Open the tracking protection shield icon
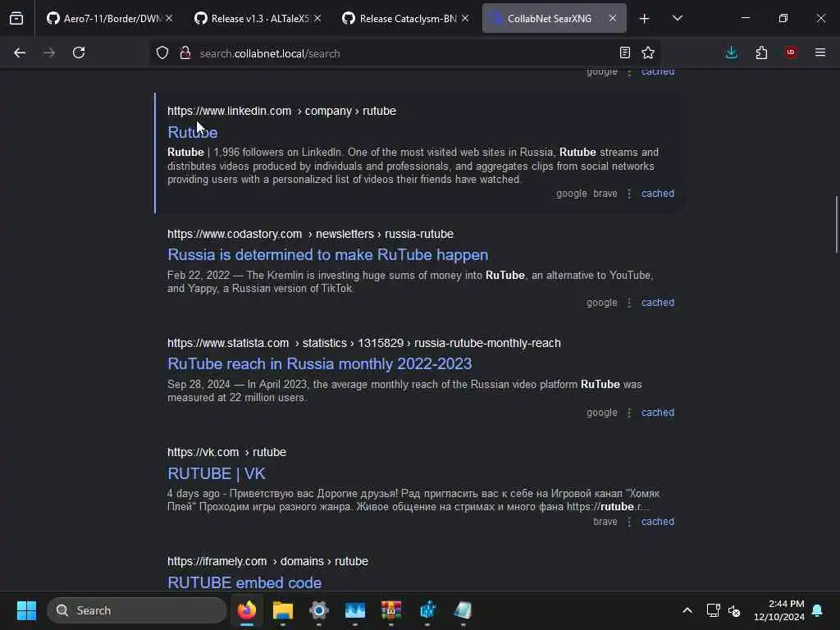840x630 pixels. 162,52
